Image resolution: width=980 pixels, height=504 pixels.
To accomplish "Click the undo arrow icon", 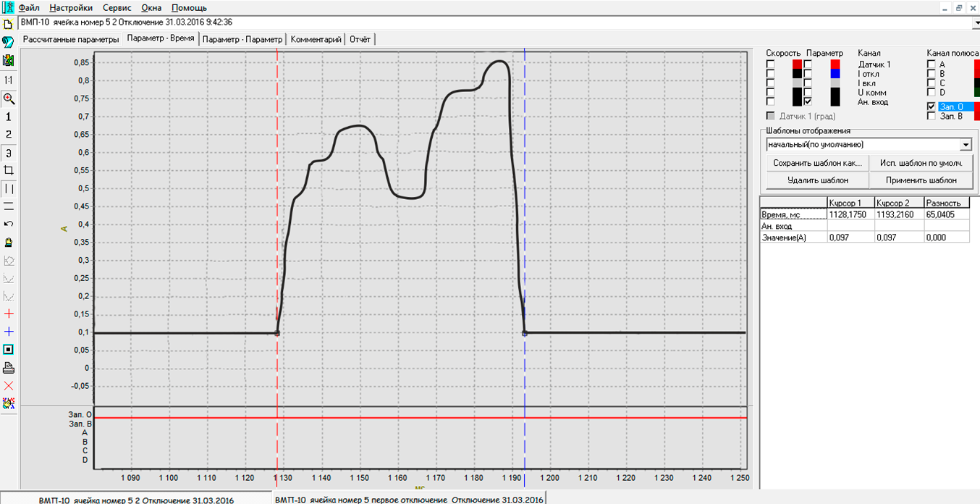I will 9,224.
